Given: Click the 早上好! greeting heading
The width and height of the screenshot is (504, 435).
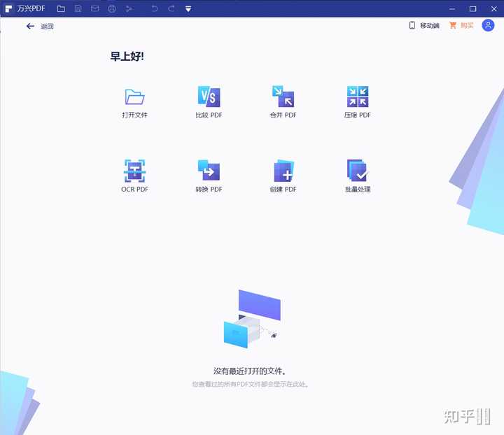Looking at the screenshot, I should coord(127,56).
